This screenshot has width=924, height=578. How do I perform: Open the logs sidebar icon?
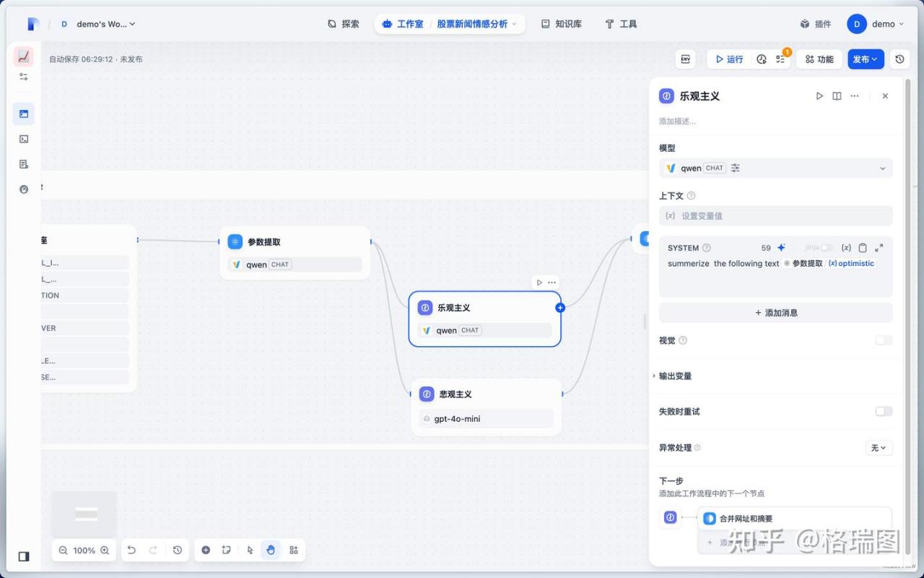coord(24,164)
